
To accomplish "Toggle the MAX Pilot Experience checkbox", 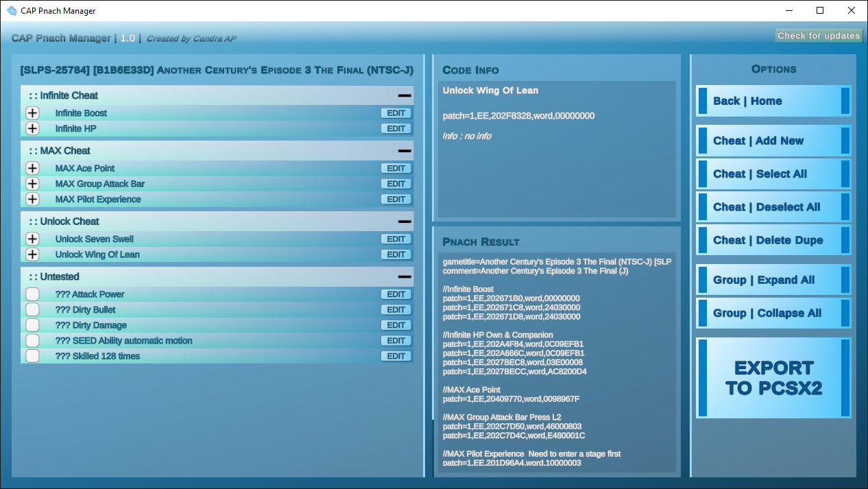I will 32,199.
